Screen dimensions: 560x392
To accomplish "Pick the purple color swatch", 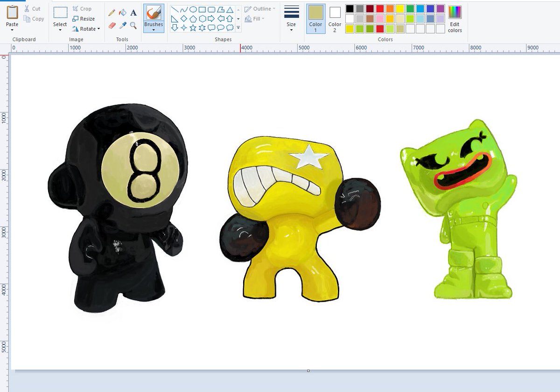I will [441, 9].
